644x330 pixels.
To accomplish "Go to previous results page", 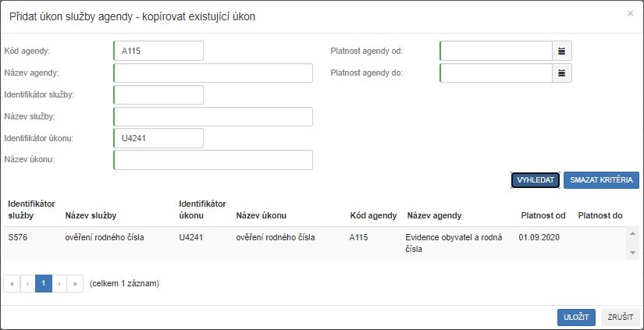I will click(x=27, y=283).
